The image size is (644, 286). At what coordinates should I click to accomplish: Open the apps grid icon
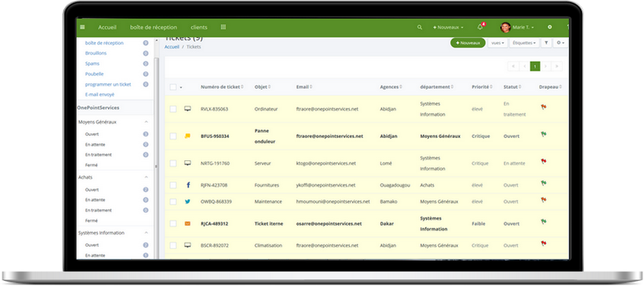click(223, 27)
